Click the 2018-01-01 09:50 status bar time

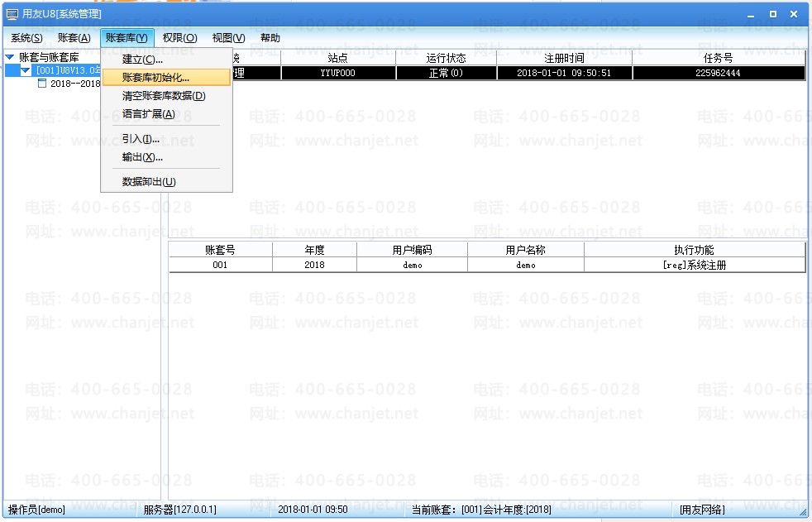click(x=313, y=510)
